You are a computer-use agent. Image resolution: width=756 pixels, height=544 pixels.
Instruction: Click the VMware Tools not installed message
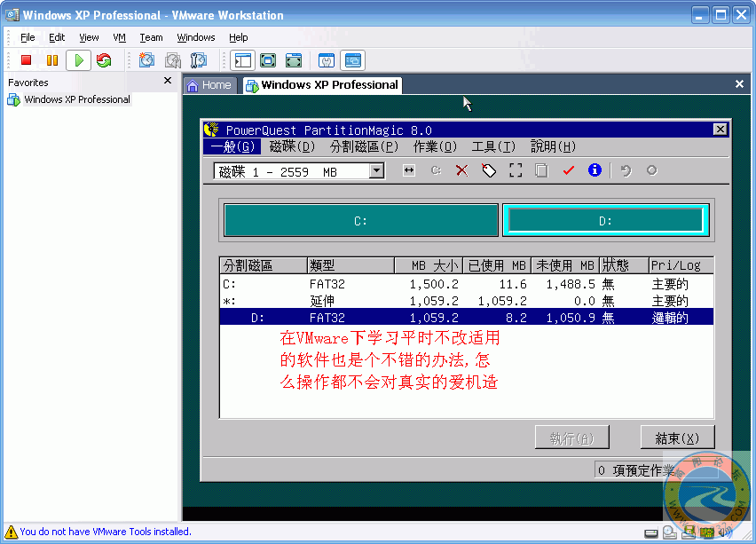[x=106, y=532]
